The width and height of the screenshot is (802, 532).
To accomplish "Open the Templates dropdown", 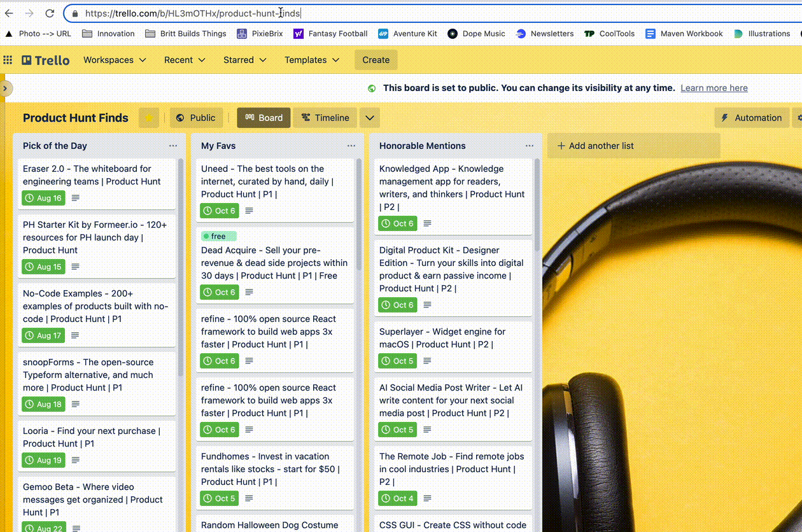I will 311,59.
